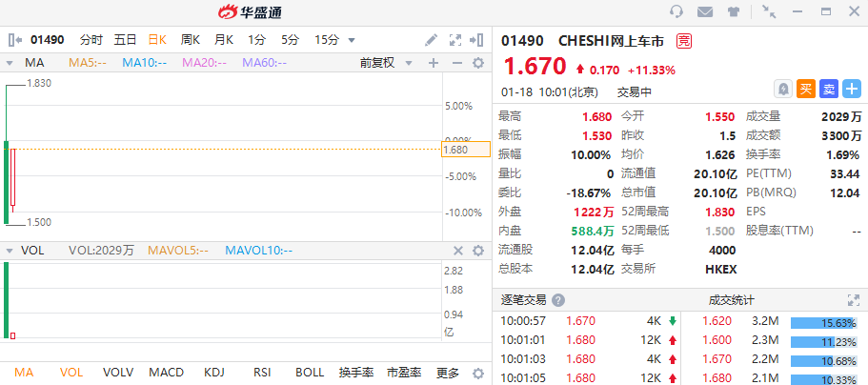Select the 10:01:01 trade row
This screenshot has height=385, width=868.
(x=589, y=340)
